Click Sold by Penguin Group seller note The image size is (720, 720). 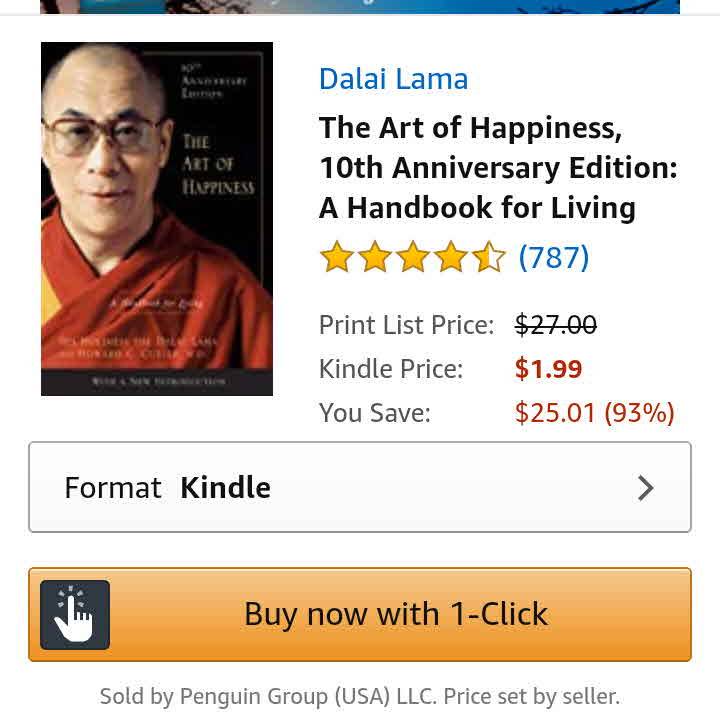[360, 696]
